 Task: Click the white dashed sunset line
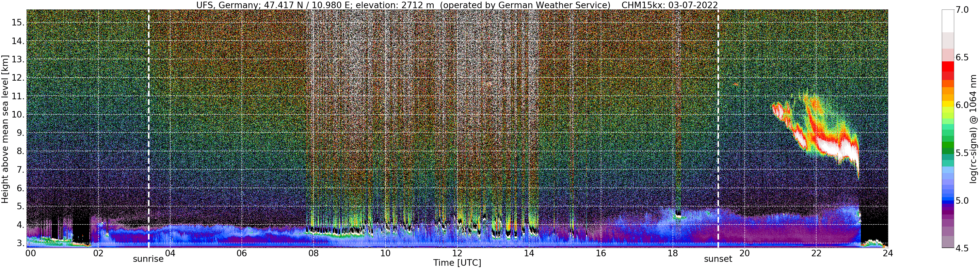pos(718,129)
